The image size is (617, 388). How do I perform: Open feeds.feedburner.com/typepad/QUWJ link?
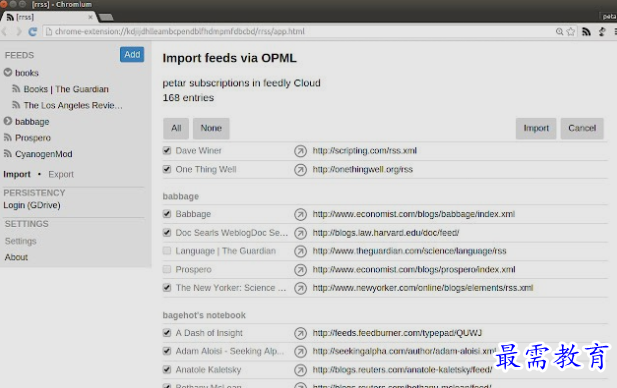[397, 333]
